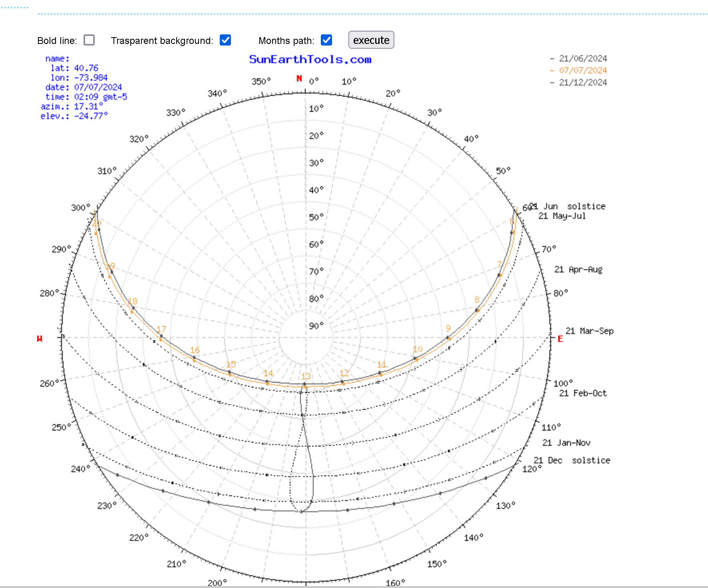This screenshot has width=708, height=588.
Task: Click the 10° elevation ring label
Action: pos(316,109)
